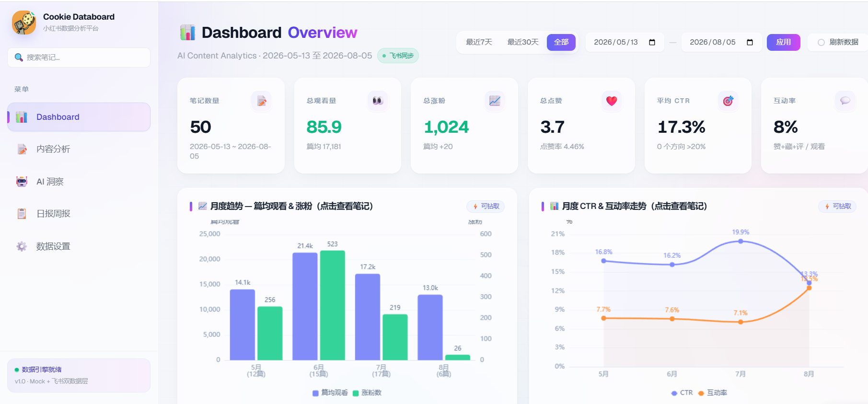
Task: Click the 数据引擎就绪 status panel
Action: [79, 375]
